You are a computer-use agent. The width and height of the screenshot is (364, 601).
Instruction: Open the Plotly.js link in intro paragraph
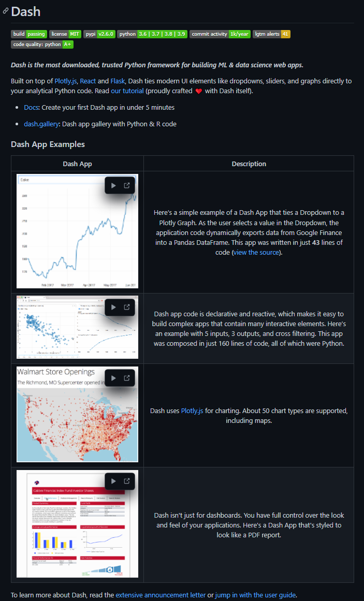(x=66, y=81)
